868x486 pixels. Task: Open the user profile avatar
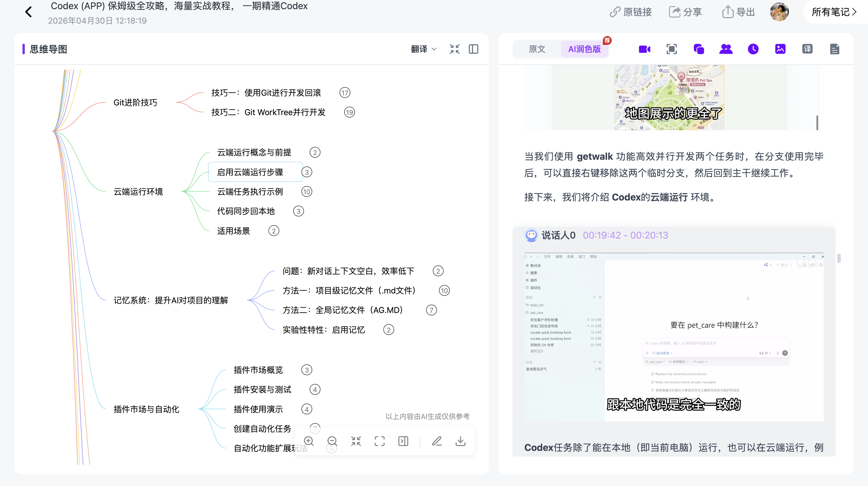(x=779, y=12)
